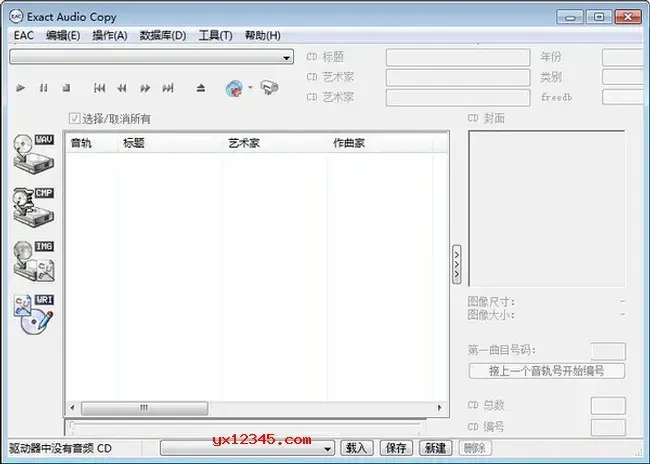Click the 新建 button
The width and height of the screenshot is (650, 464).
[436, 448]
